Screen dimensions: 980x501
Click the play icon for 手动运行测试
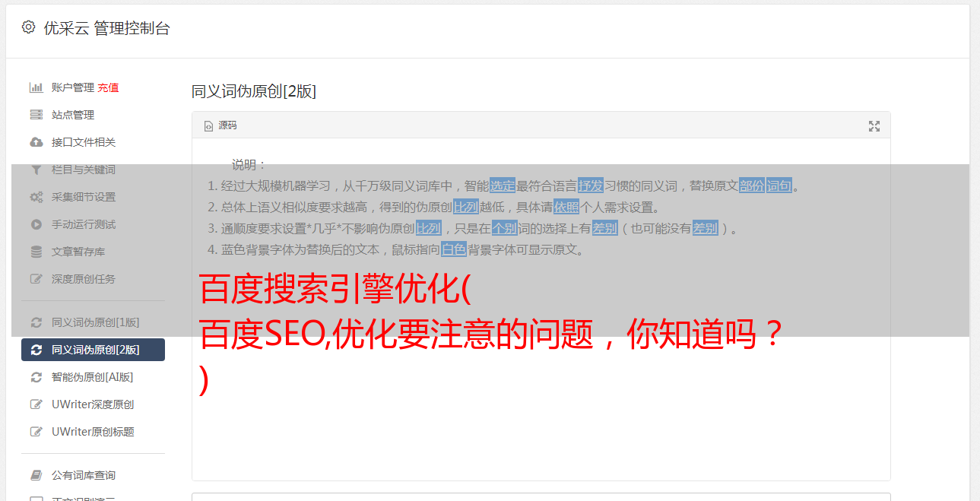click(36, 224)
